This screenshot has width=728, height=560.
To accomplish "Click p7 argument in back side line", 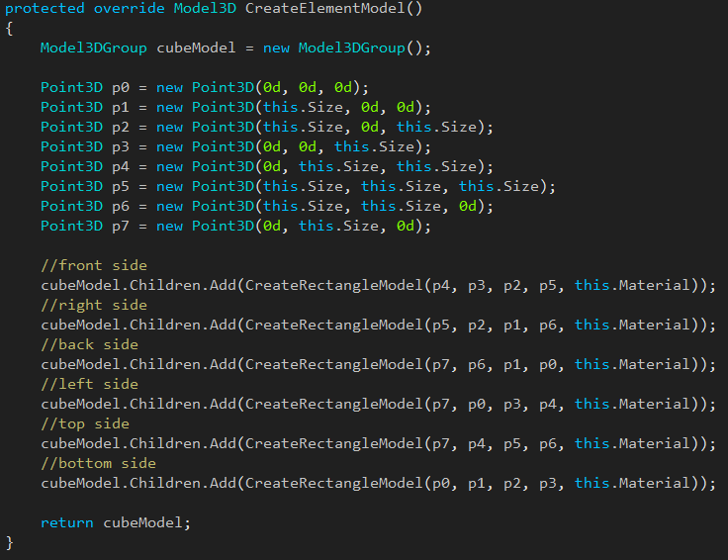I will tap(440, 364).
